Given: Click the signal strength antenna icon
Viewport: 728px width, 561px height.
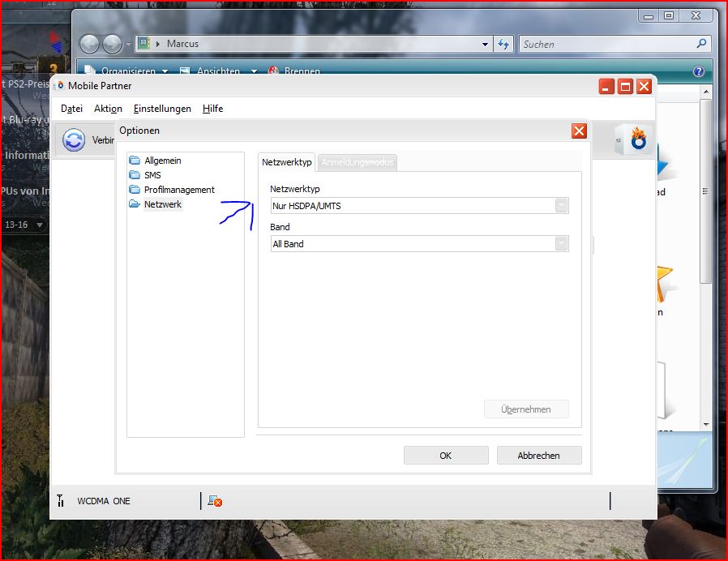Looking at the screenshot, I should point(60,501).
